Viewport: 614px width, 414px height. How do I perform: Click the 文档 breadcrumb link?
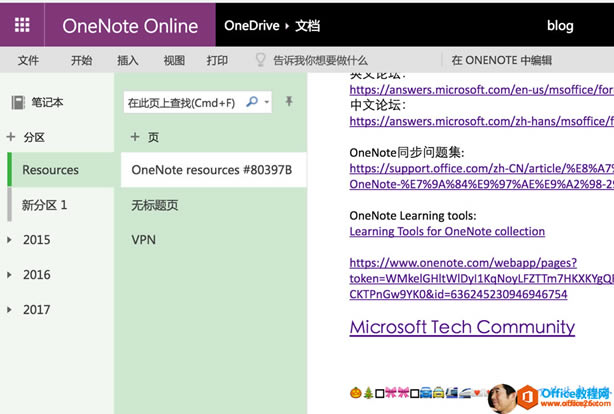[307, 25]
